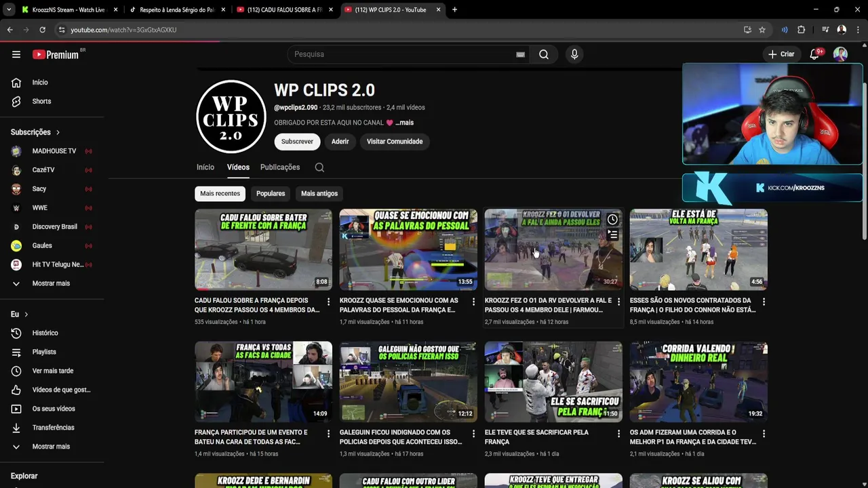The height and width of the screenshot is (488, 868).
Task: Open the YouTube hamburger guide menu
Action: click(x=16, y=54)
